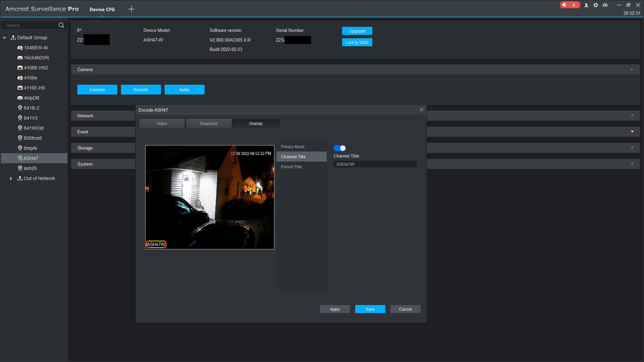This screenshot has width=644, height=362.
Task: Click the Audio settings button
Action: (184, 89)
